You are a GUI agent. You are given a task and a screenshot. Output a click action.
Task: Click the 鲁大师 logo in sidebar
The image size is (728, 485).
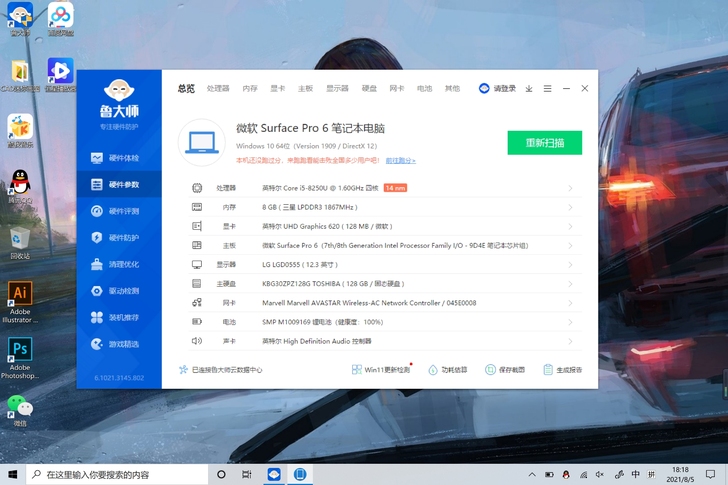pos(119,104)
